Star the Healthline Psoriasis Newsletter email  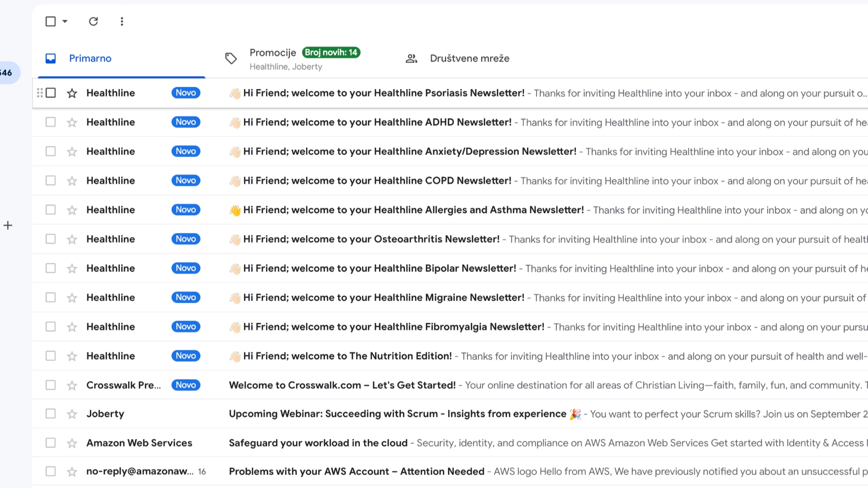pyautogui.click(x=72, y=93)
